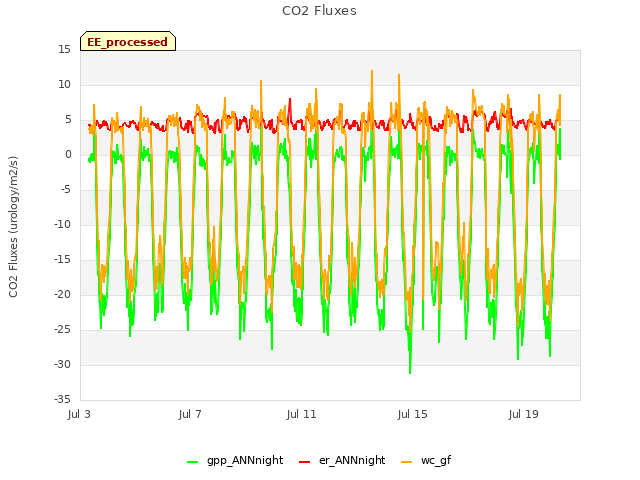Click the red er_ANNnight legend swatch
Viewport: 640px width, 480px height.
304,462
